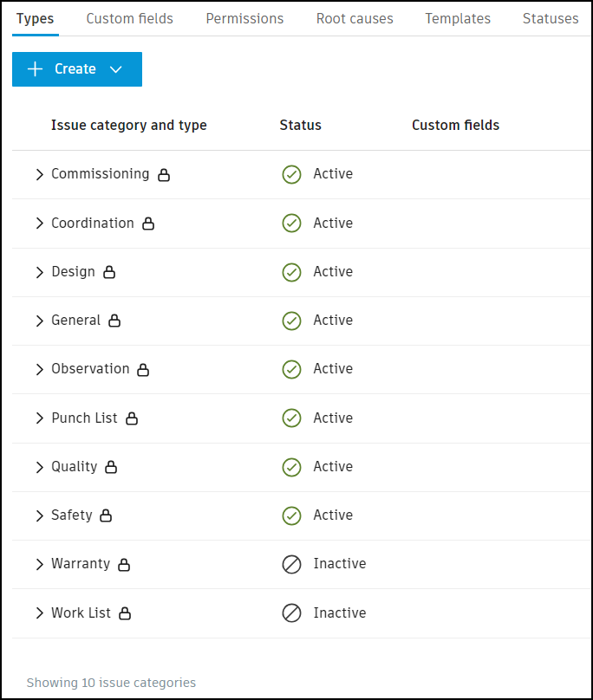Expand the General category row
Viewport: 593px width, 700px height.
pyautogui.click(x=39, y=321)
